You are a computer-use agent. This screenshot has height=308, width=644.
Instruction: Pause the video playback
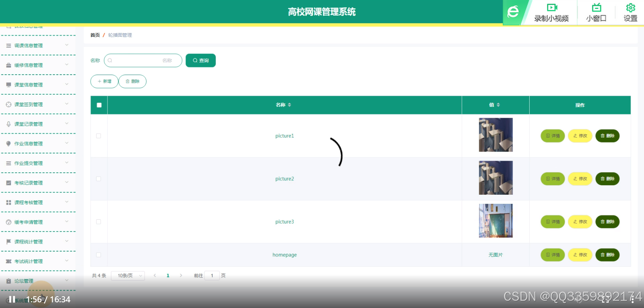(12, 299)
